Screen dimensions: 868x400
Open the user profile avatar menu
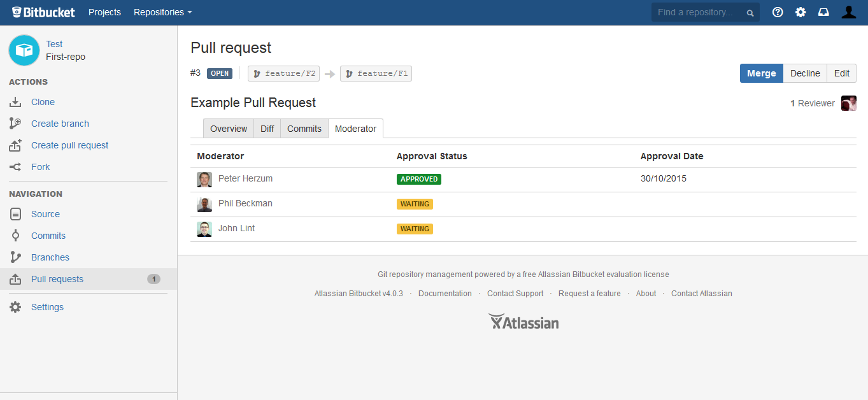click(848, 12)
